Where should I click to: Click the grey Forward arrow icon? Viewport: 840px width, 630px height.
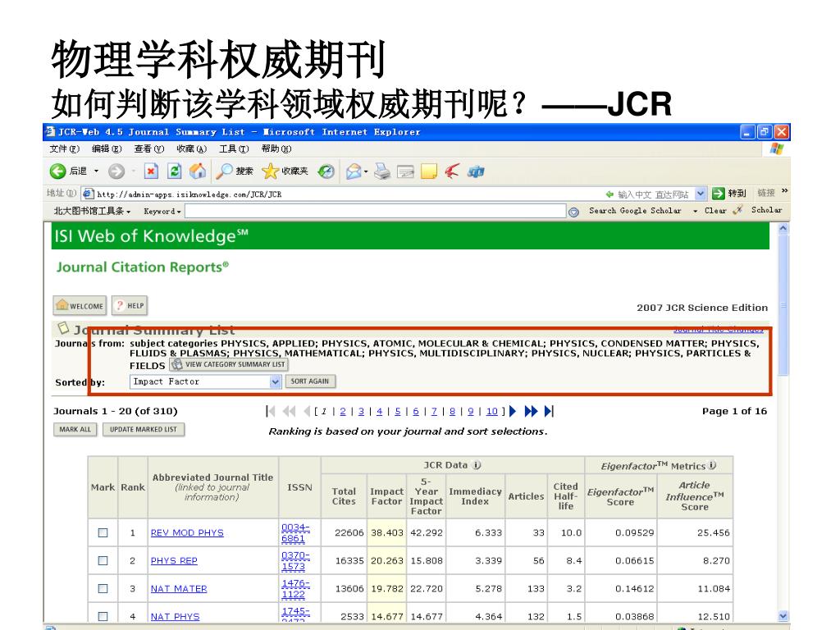point(116,171)
